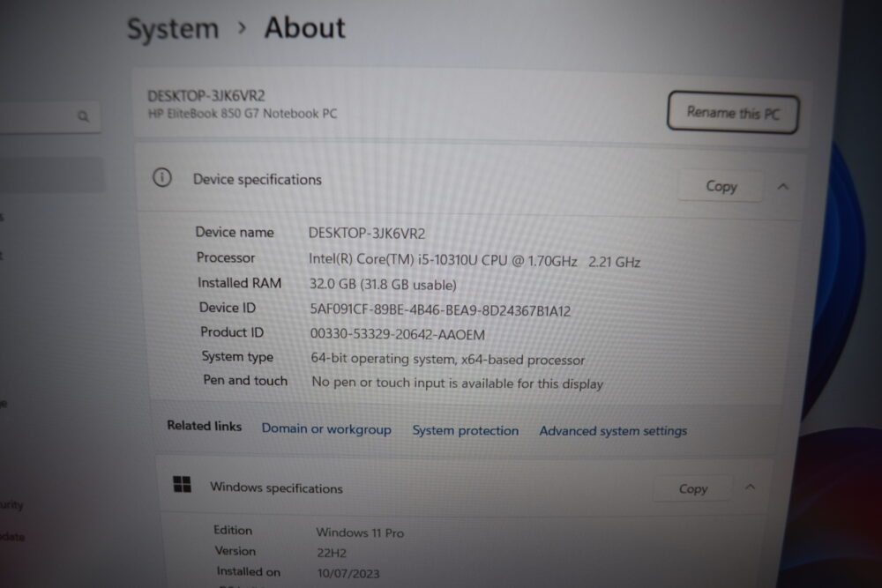This screenshot has height=588, width=882.
Task: Go back to System in the breadcrumb
Action: pos(173,29)
